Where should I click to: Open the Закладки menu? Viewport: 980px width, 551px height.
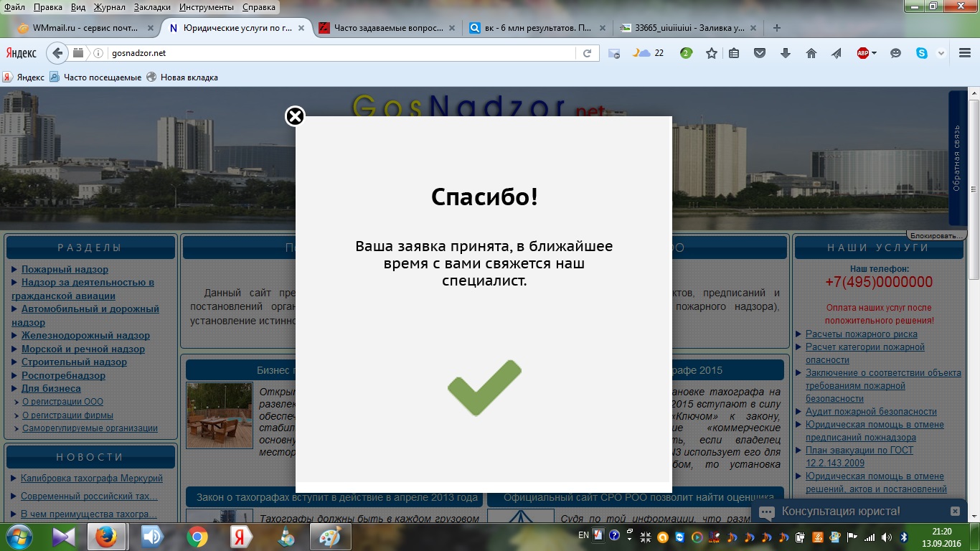point(153,7)
